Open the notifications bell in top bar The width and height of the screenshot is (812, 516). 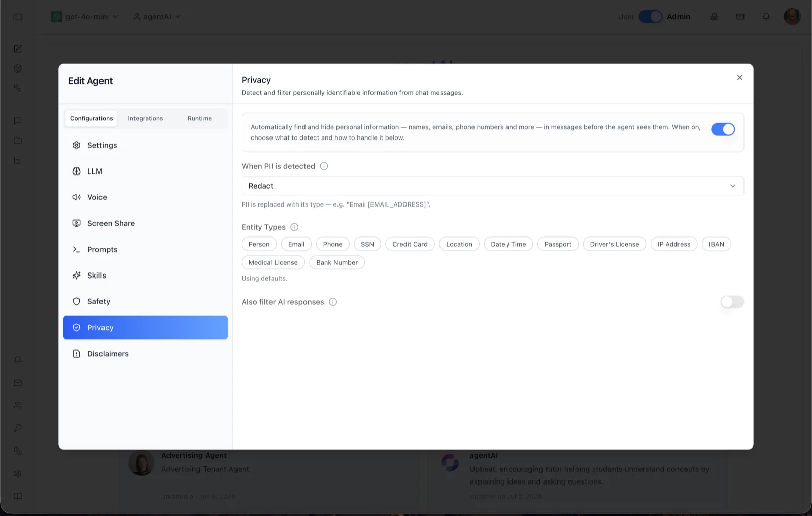click(x=766, y=17)
